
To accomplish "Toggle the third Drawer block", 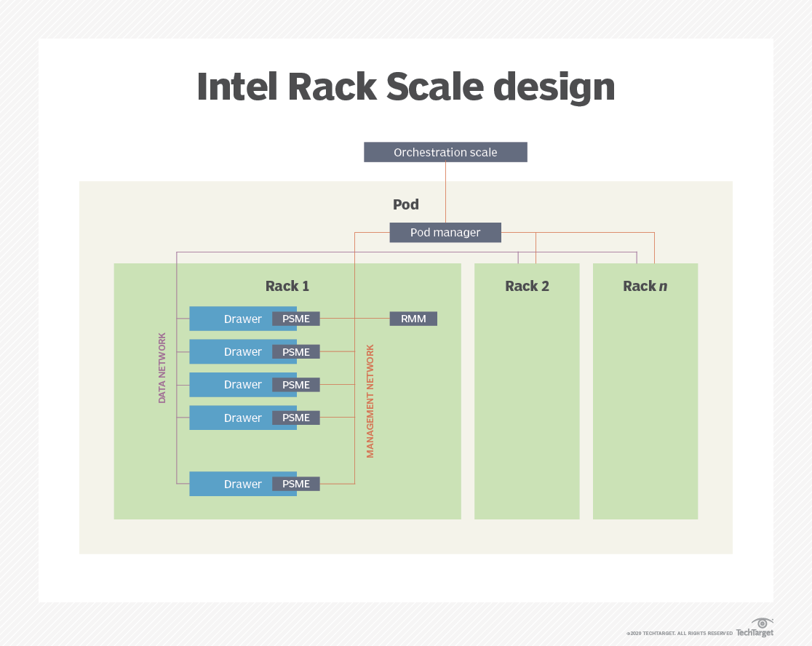I will pyautogui.click(x=233, y=385).
